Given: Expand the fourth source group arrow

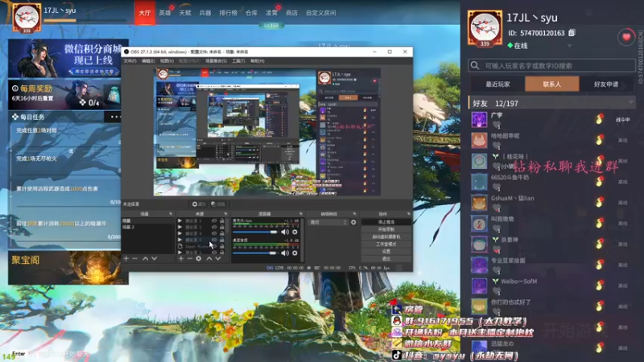Looking at the screenshot, I should [180, 240].
